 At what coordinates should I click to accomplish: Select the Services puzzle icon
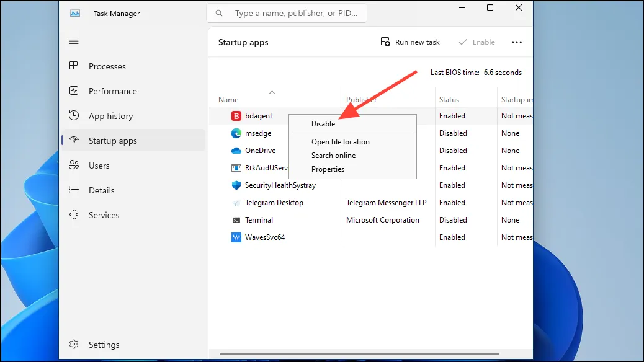click(x=74, y=215)
